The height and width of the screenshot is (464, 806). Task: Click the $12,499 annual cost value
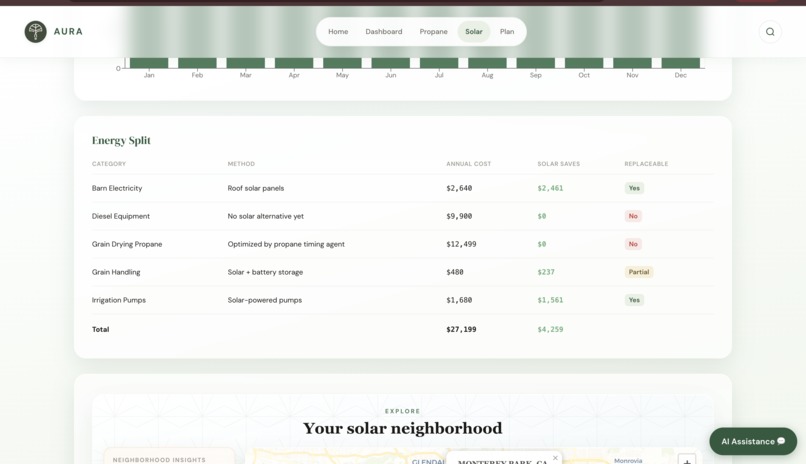tap(461, 244)
